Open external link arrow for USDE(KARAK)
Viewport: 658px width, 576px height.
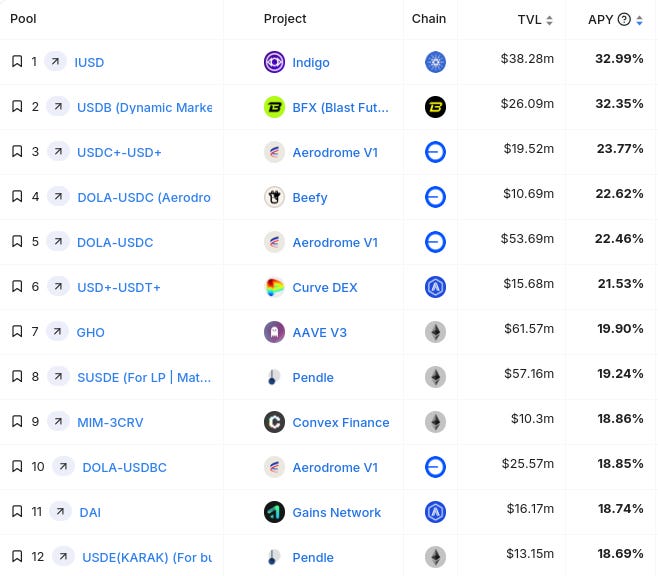(63, 556)
